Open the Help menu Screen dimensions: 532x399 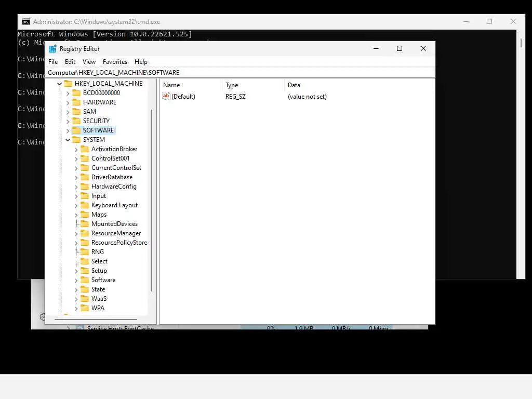point(141,62)
